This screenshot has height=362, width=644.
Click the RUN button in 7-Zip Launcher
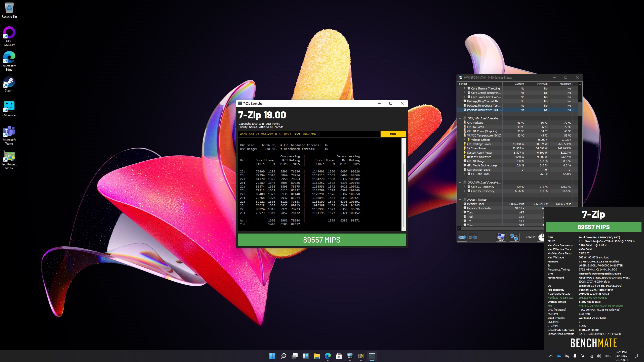[393, 134]
